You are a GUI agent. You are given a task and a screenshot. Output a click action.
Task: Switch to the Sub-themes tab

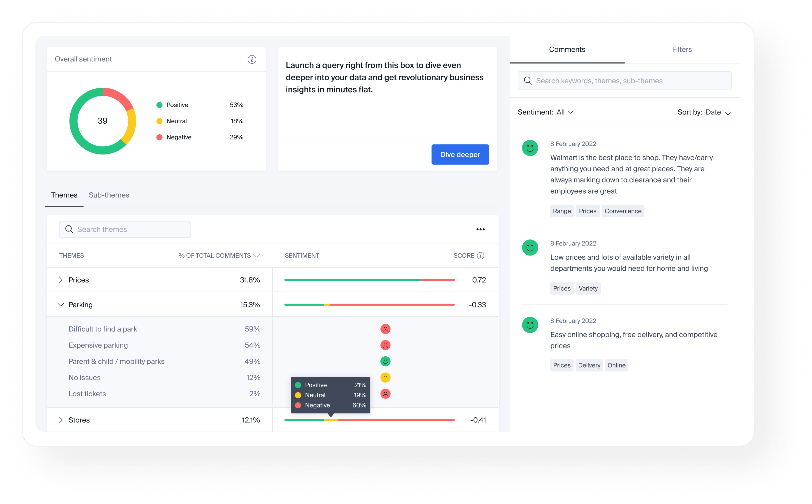(109, 195)
